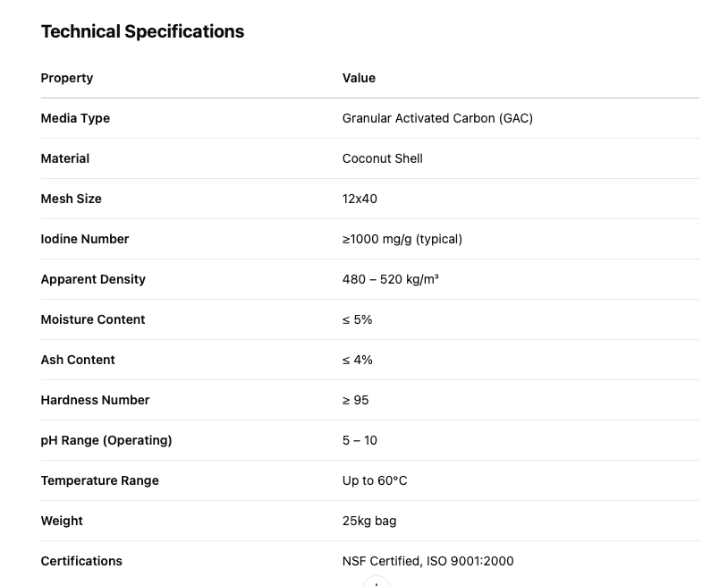728x586 pixels.
Task: Click the Property column header
Action: click(67, 78)
